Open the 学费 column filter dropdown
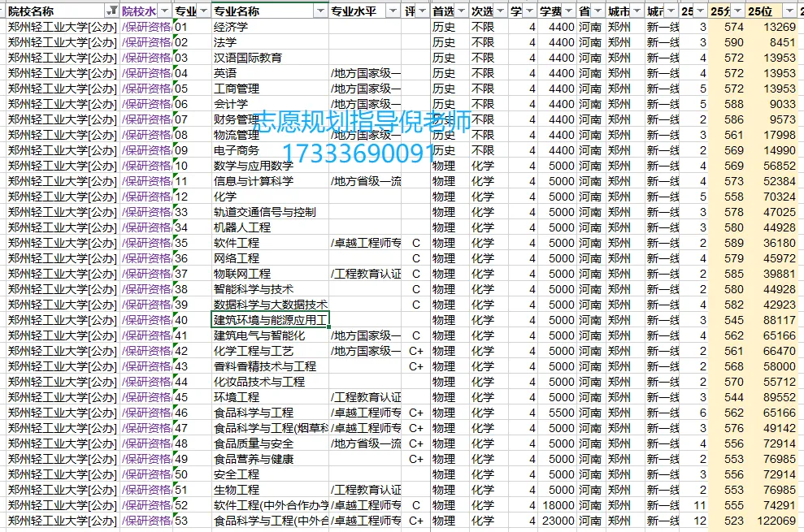 (568, 11)
